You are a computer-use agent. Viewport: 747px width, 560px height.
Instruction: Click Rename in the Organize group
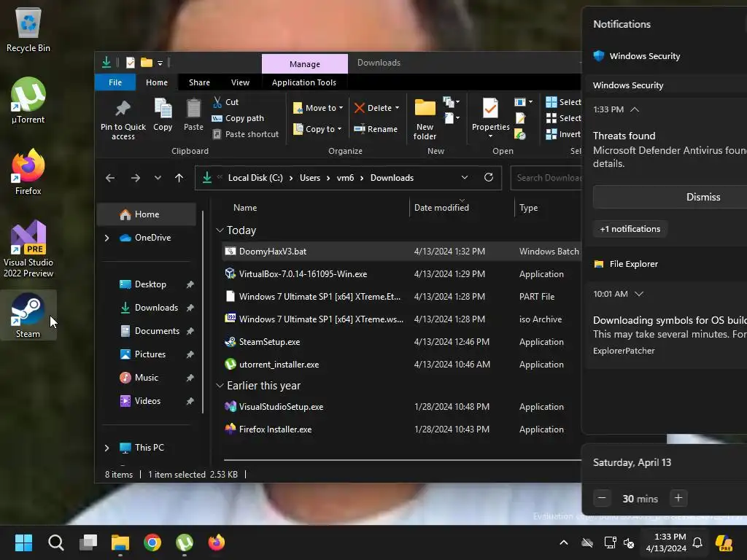pos(376,129)
